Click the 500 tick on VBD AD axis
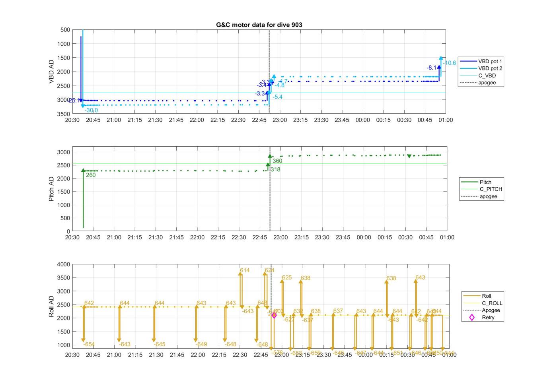The image size is (557, 392). point(65,30)
